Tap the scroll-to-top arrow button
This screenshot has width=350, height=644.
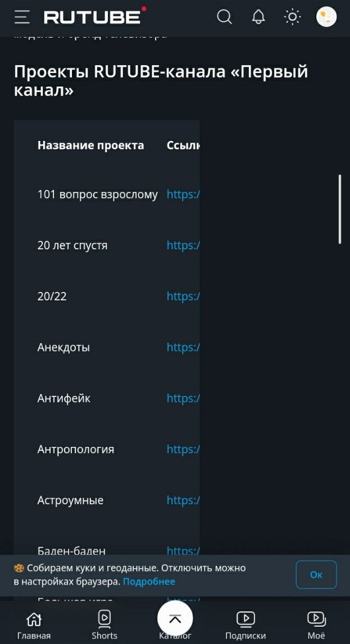pos(175,619)
